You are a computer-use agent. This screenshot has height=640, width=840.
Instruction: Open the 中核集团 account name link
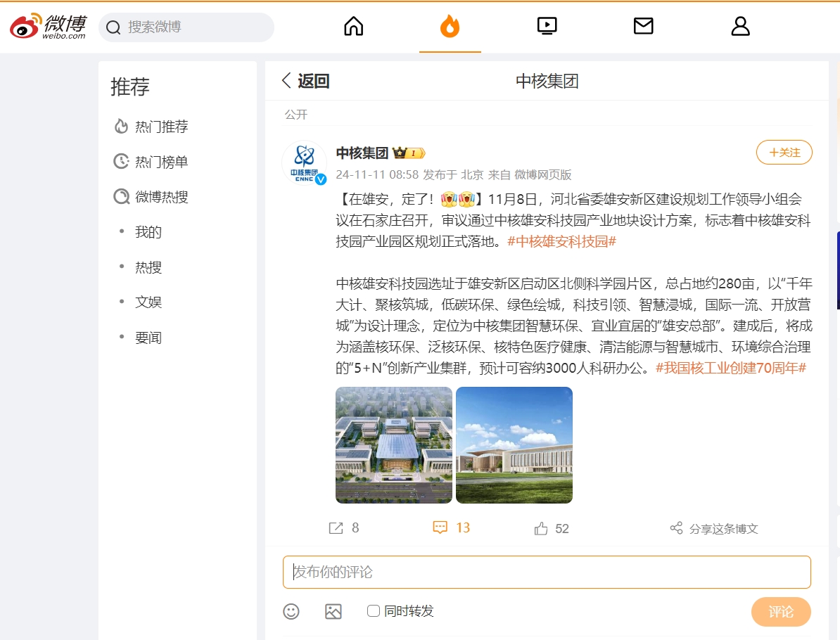pyautogui.click(x=362, y=153)
